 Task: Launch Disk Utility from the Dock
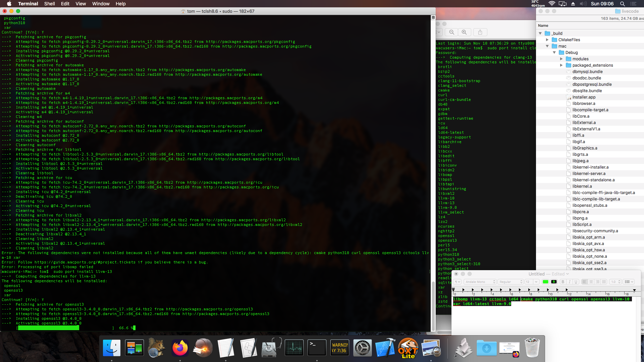click(271, 348)
